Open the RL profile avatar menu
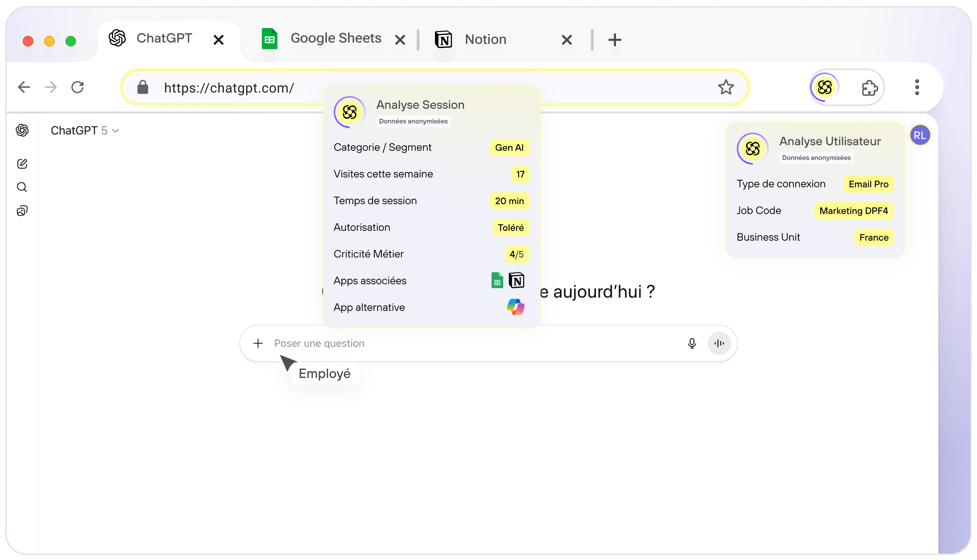The height and width of the screenshot is (560, 977). (x=920, y=135)
